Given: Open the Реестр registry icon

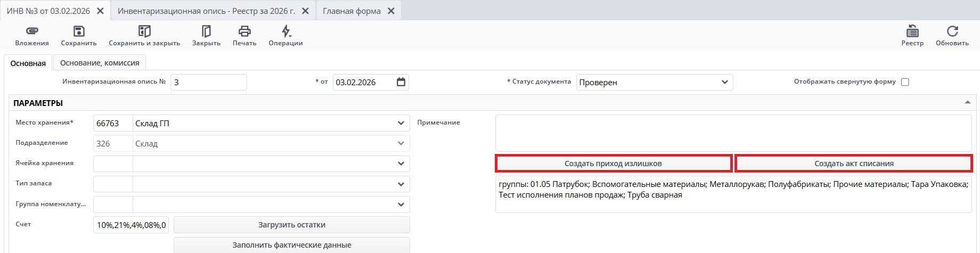Looking at the screenshot, I should point(912,31).
